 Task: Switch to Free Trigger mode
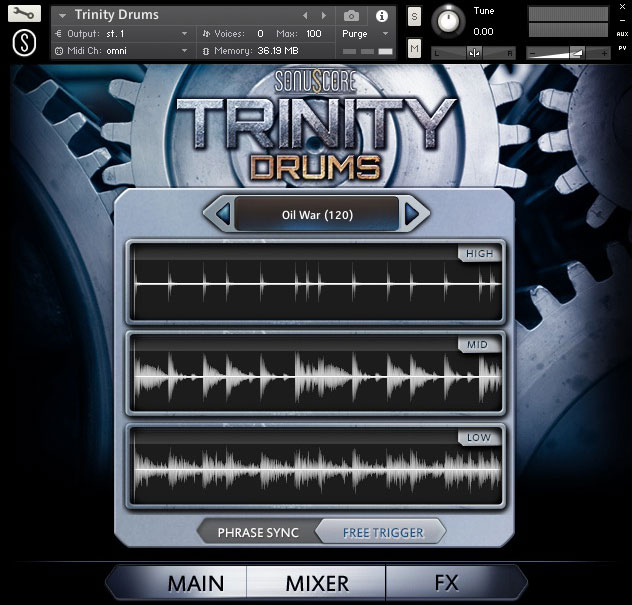(x=383, y=532)
